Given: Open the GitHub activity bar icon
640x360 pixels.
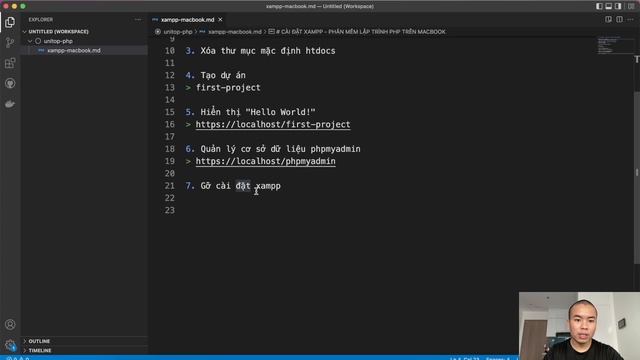Looking at the screenshot, I should [x=10, y=83].
